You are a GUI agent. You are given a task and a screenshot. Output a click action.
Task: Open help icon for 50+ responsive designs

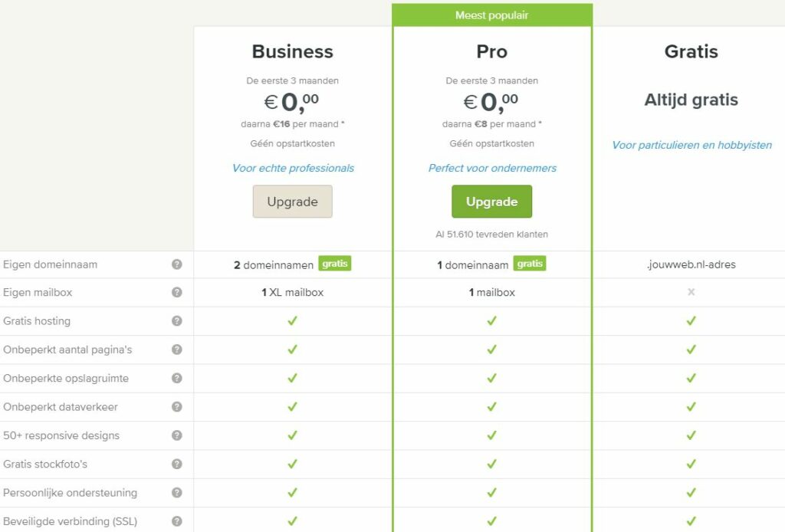(177, 435)
